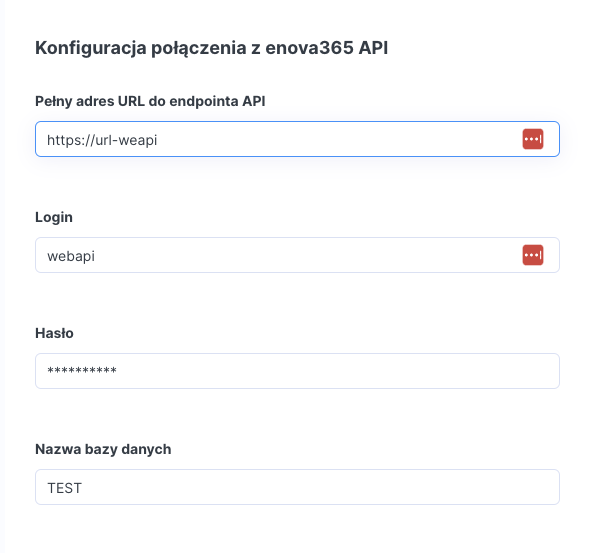Image resolution: width=612 pixels, height=553 pixels.
Task: Click the password manager icon in URL field
Action: click(532, 139)
